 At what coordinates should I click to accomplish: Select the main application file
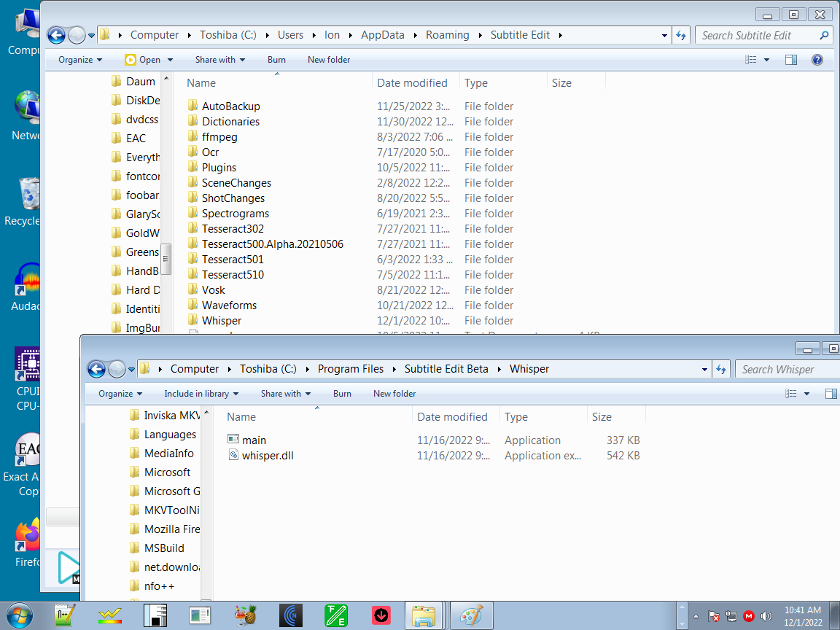tap(254, 440)
